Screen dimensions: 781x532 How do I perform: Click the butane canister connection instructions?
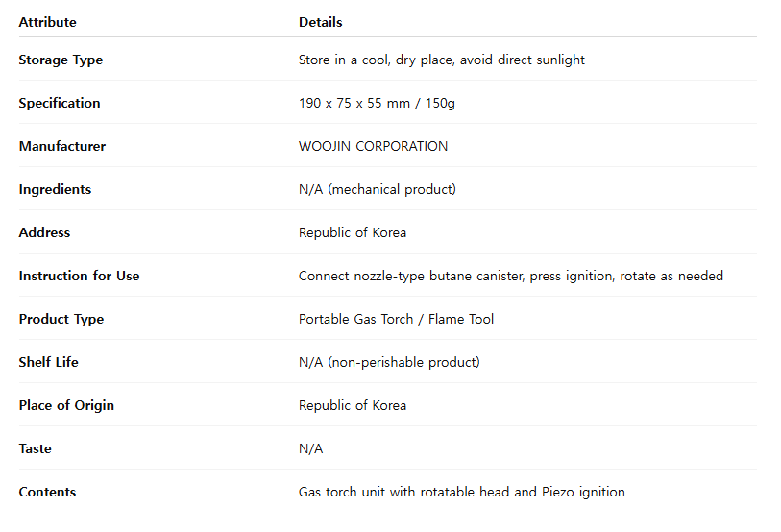(x=510, y=276)
